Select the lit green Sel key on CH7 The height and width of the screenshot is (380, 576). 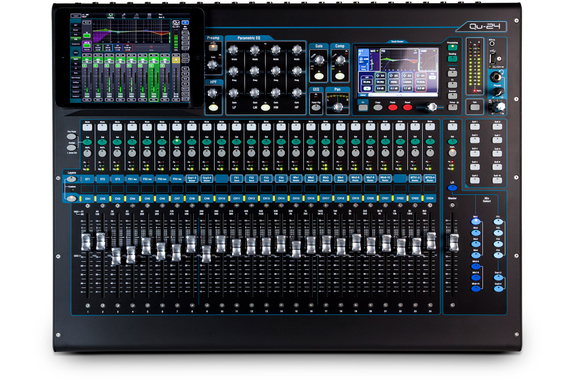[x=177, y=141]
